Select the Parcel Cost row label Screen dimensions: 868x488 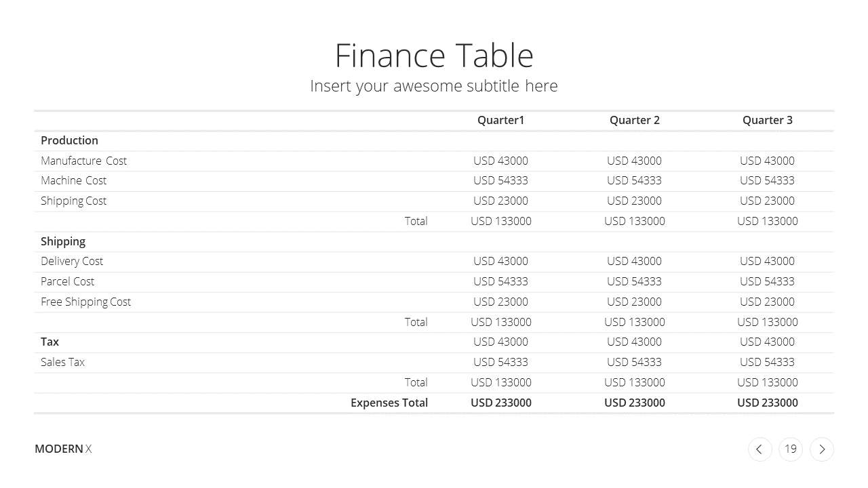point(67,281)
